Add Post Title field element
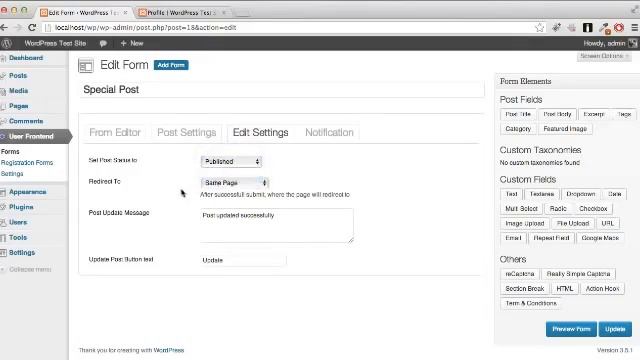This screenshot has width=640, height=360. coord(518,114)
